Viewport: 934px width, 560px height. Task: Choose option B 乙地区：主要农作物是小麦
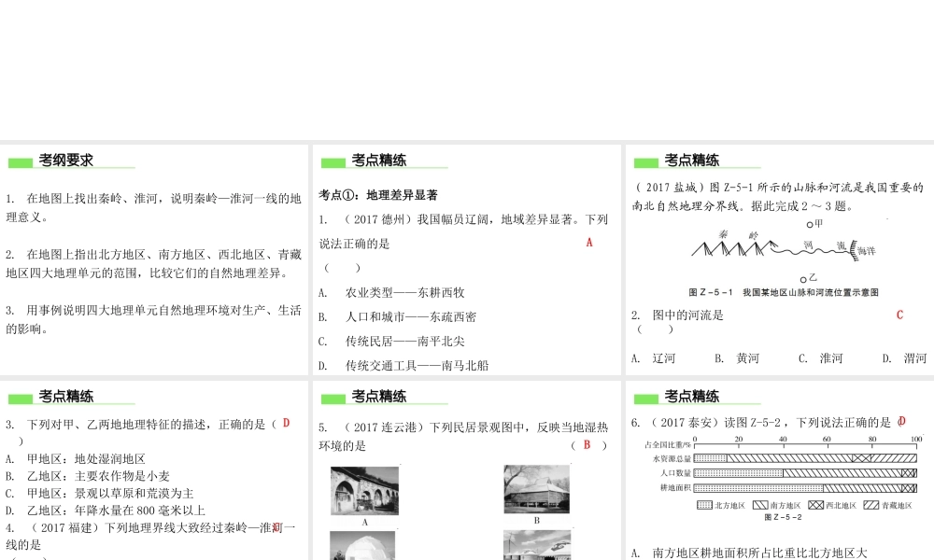[x=88, y=477]
